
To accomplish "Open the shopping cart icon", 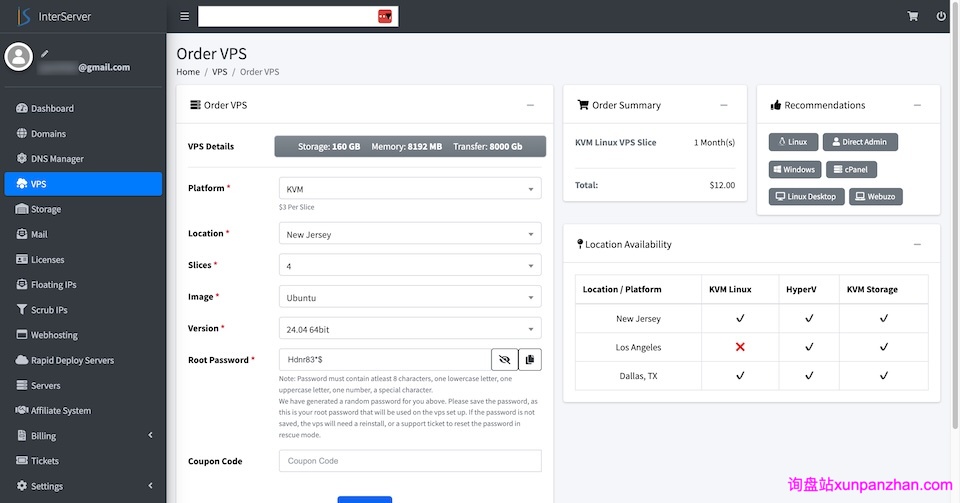I will tap(912, 16).
